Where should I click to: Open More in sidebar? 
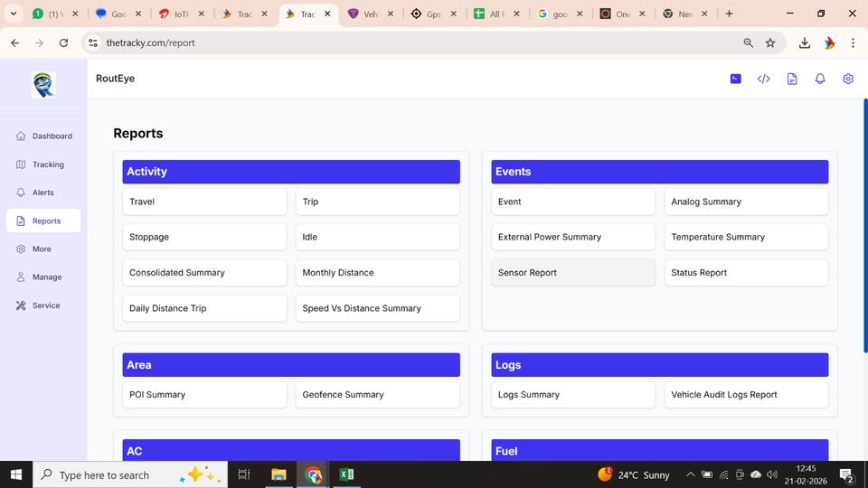coord(43,249)
